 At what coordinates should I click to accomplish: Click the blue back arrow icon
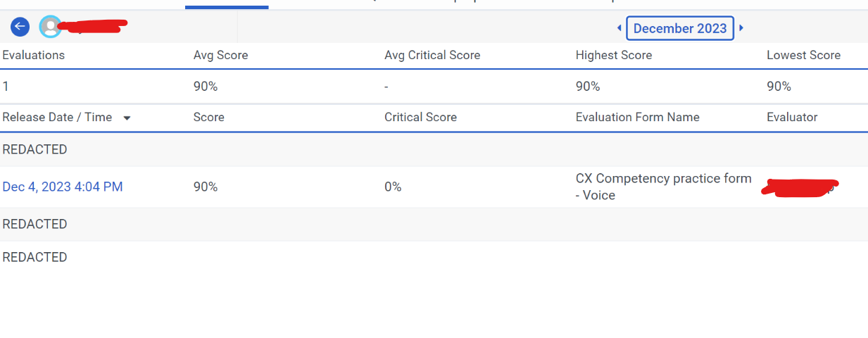(20, 27)
